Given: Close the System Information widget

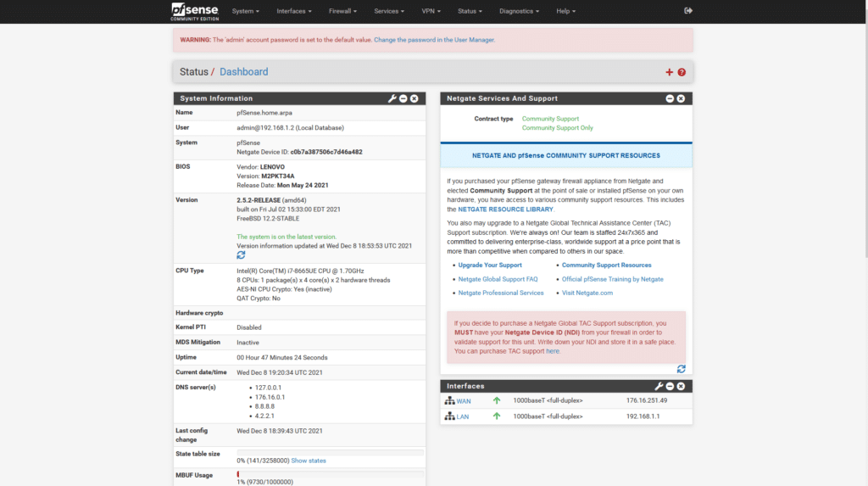Looking at the screenshot, I should (414, 98).
